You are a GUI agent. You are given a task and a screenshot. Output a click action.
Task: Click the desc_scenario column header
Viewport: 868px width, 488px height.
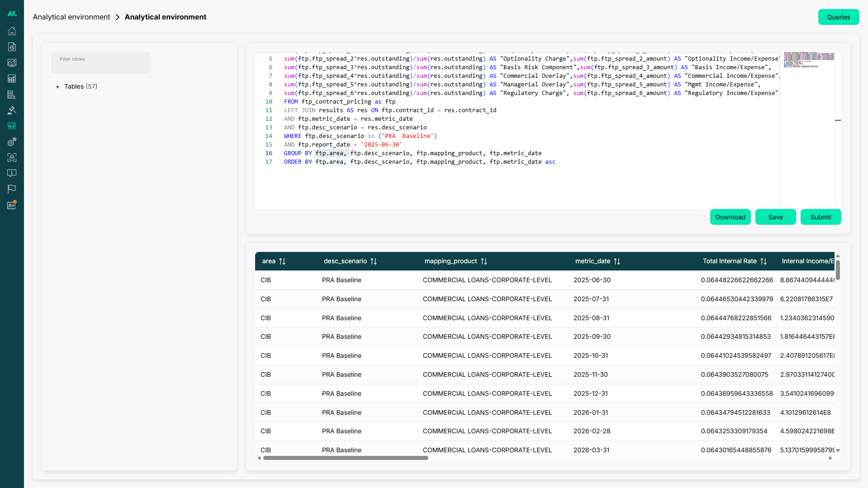point(345,261)
